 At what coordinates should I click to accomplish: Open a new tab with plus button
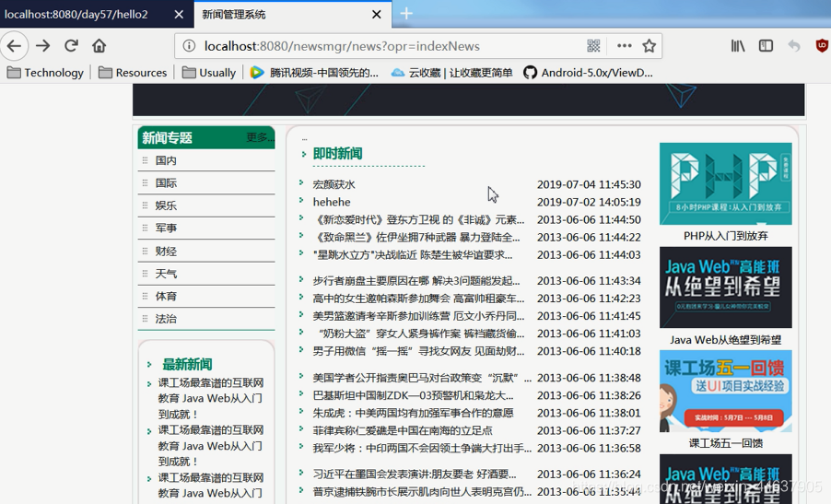click(x=406, y=13)
